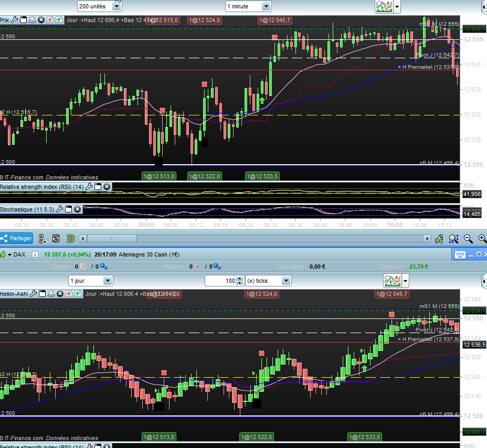Open order settings gears next to Ordres
487x448 pixels.
click(104, 266)
